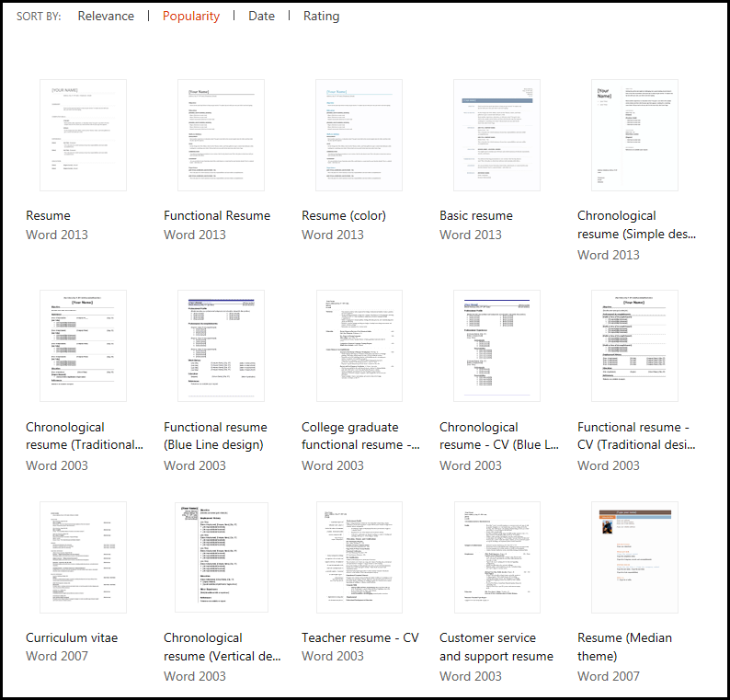The width and height of the screenshot is (730, 700).
Task: Click the 'Functional Resume' title link
Action: [x=217, y=215]
